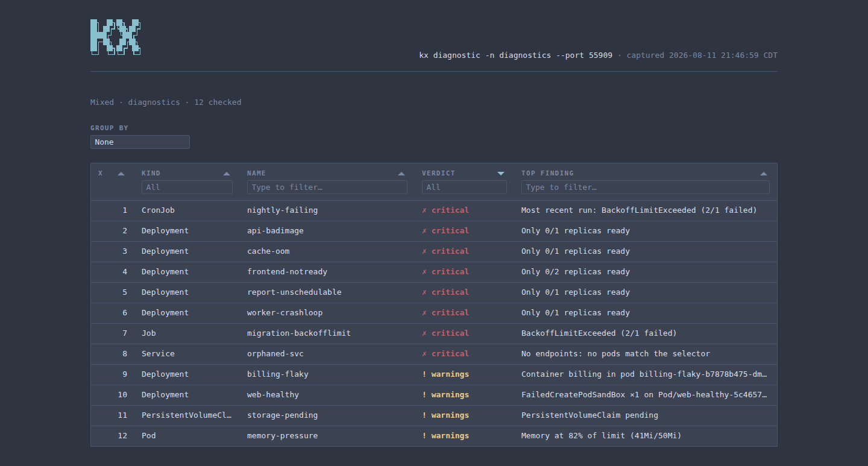Screen dimensions: 868x466
Task: Select the orphaned-svc name cell
Action: pos(275,354)
